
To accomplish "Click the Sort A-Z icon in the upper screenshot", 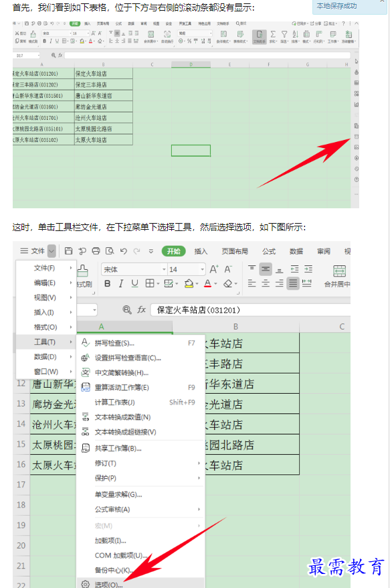I will pos(295,34).
